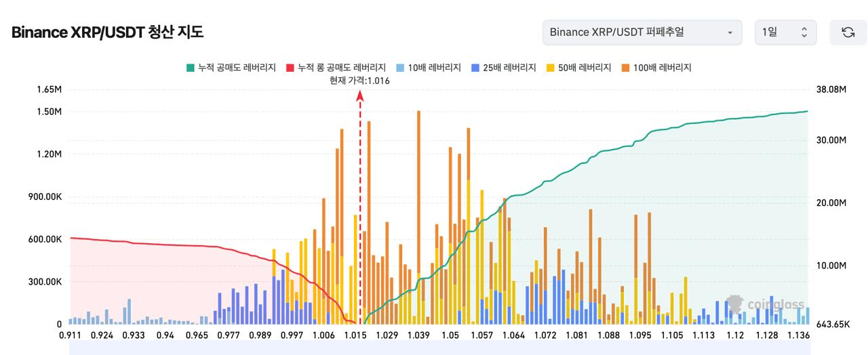
Task: Click the 1.12 price axis label
Action: (x=735, y=335)
